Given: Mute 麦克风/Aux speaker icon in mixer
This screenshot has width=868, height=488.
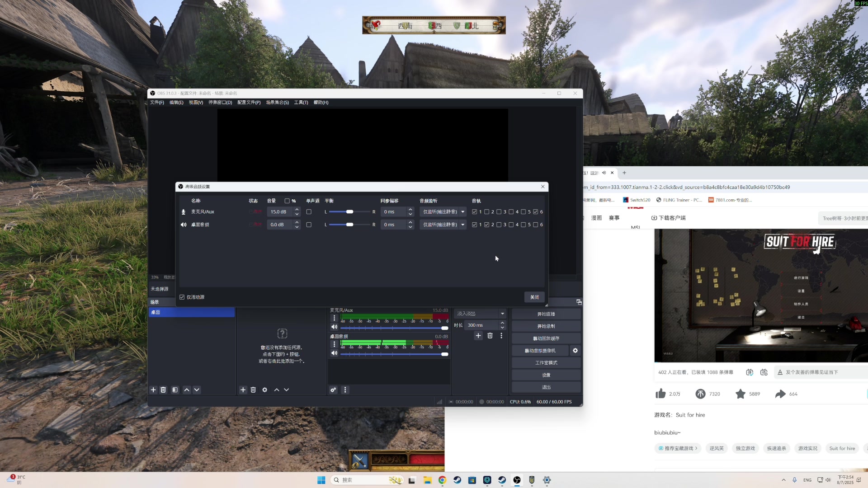Looking at the screenshot, I should click(334, 327).
